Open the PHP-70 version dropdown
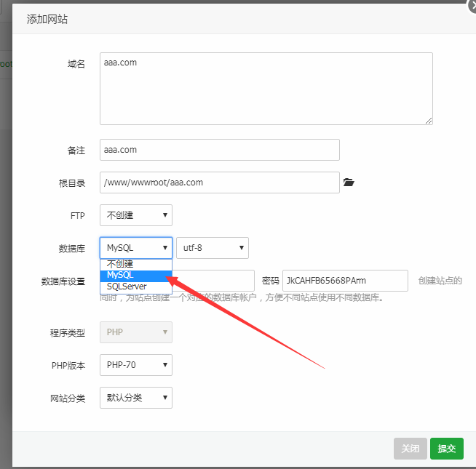The image size is (476, 469). click(136, 365)
